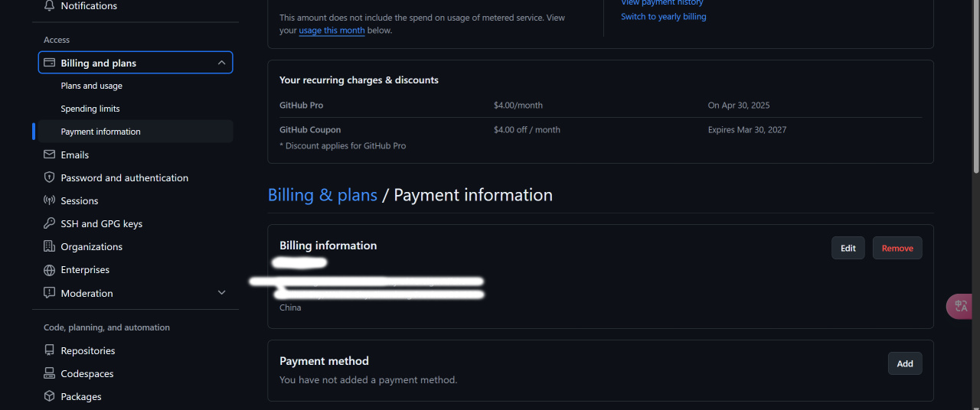Click the Access section header
The width and height of the screenshot is (980, 410).
click(57, 40)
